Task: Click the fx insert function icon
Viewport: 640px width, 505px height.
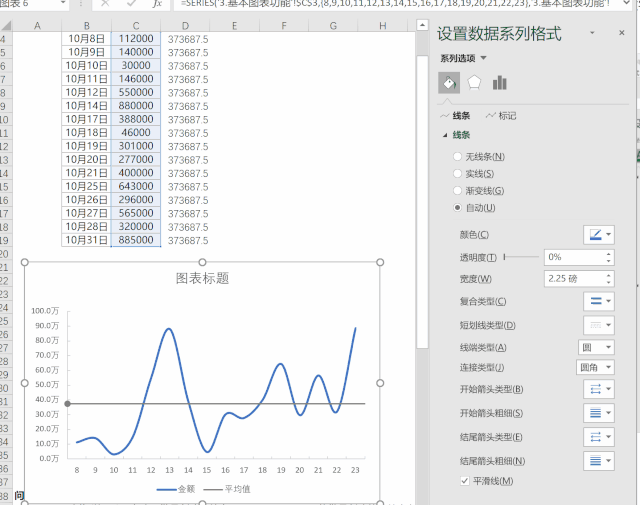Action: (157, 3)
